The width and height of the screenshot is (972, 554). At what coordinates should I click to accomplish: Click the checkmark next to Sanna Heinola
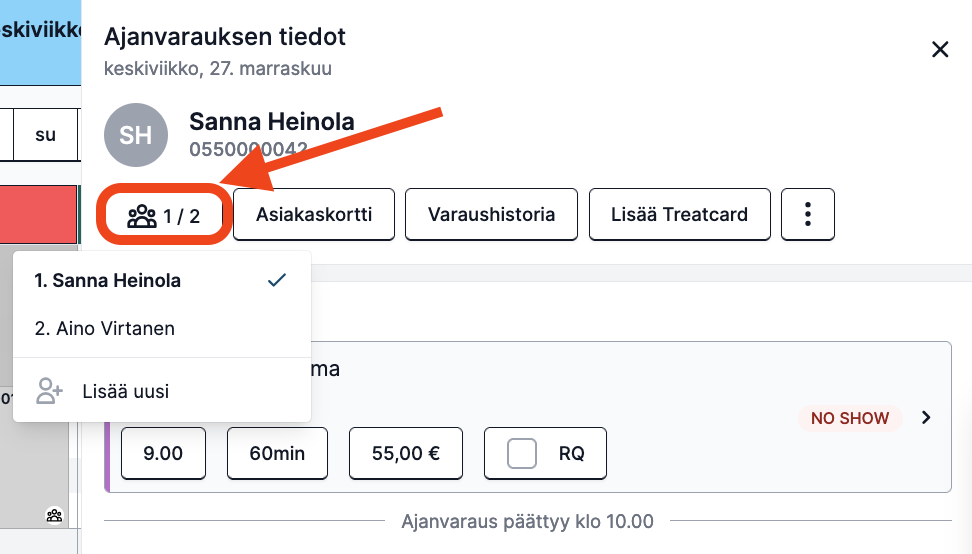(276, 280)
